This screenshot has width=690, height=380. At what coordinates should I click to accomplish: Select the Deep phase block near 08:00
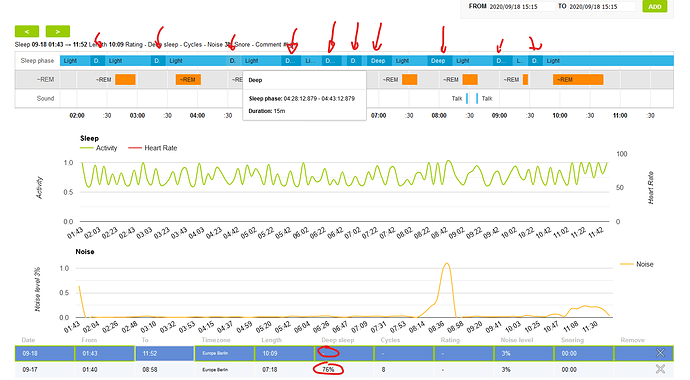(438, 61)
